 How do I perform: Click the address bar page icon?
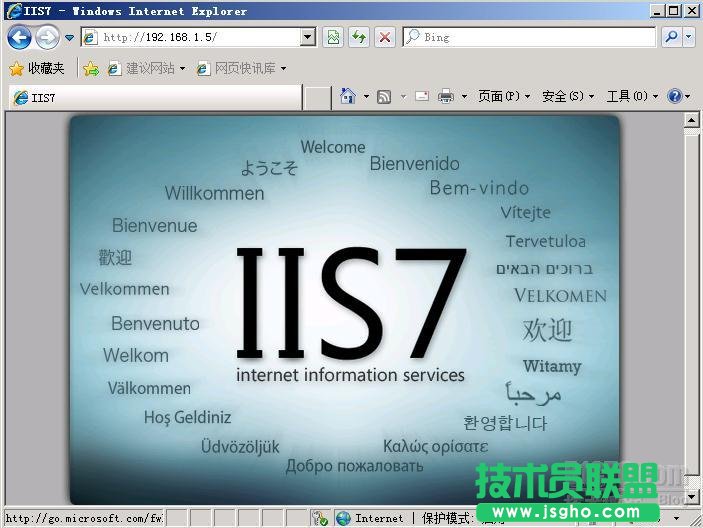click(x=90, y=37)
